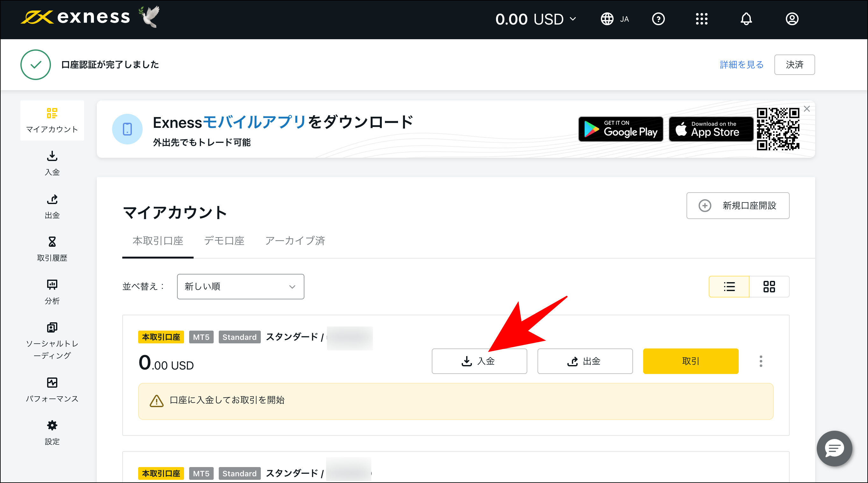The image size is (868, 483).
Task: Switch to the デモ口座 tab
Action: click(224, 240)
